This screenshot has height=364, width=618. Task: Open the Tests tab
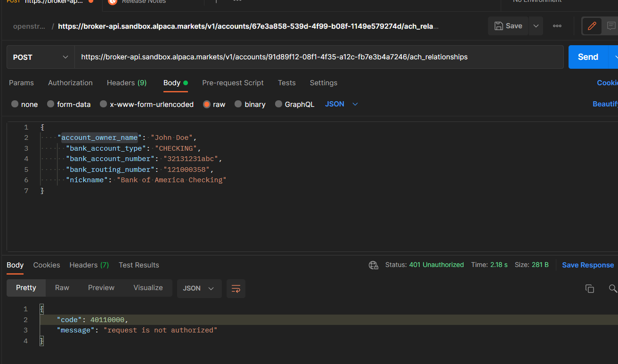point(287,83)
